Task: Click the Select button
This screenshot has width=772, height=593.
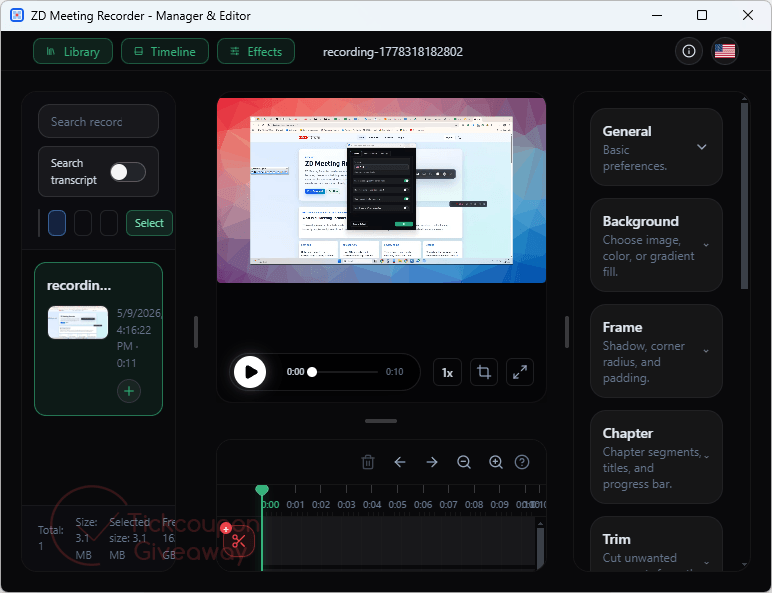Action: [149, 223]
